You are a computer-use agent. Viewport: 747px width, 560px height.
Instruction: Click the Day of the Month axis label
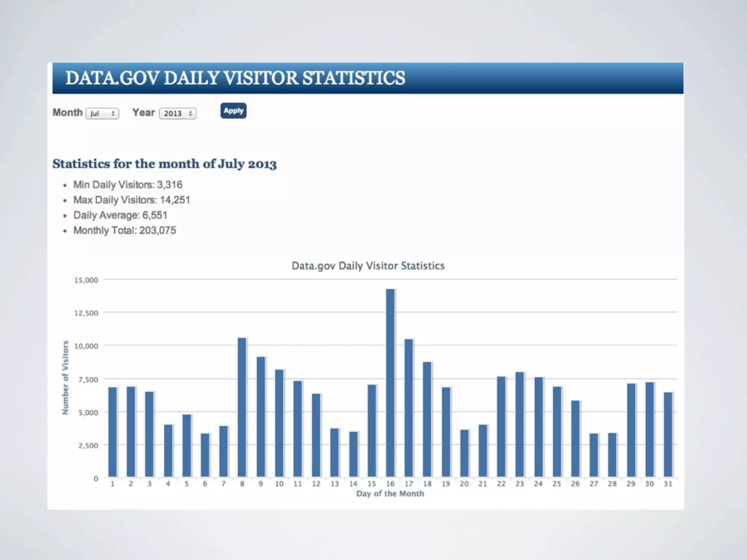pos(390,494)
